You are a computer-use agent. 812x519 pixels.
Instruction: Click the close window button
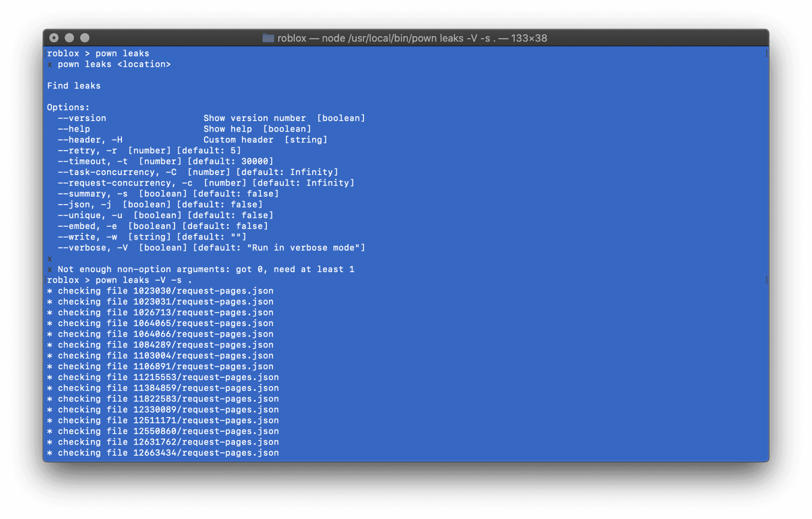click(x=54, y=38)
